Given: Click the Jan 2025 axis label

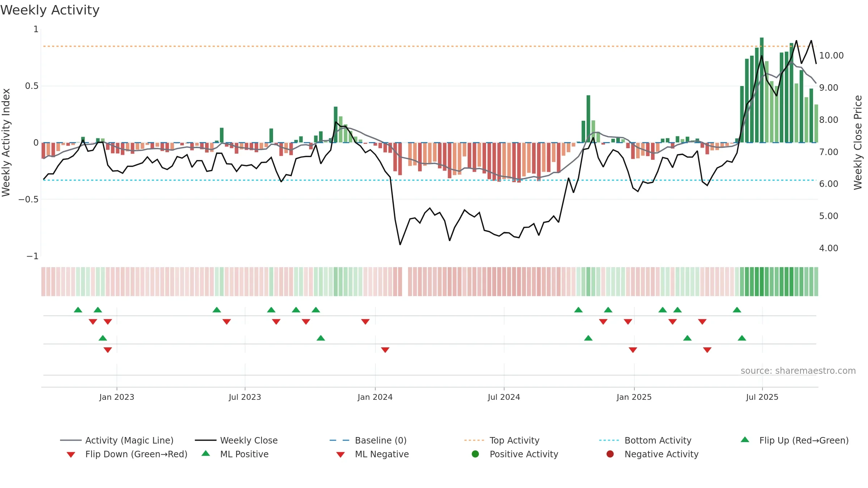Looking at the screenshot, I should click(634, 397).
